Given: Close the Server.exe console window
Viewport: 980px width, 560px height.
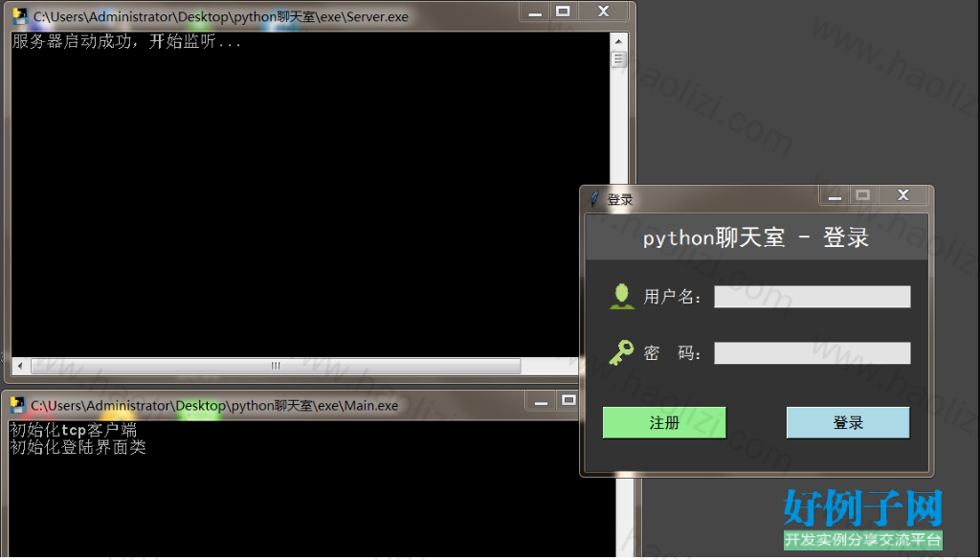Looking at the screenshot, I should coord(603,11).
